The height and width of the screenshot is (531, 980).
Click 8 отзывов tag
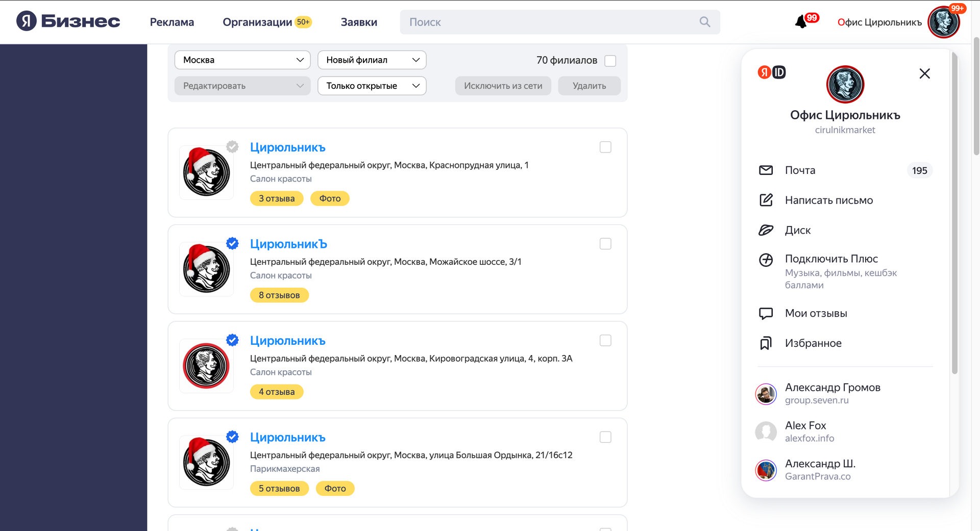279,295
